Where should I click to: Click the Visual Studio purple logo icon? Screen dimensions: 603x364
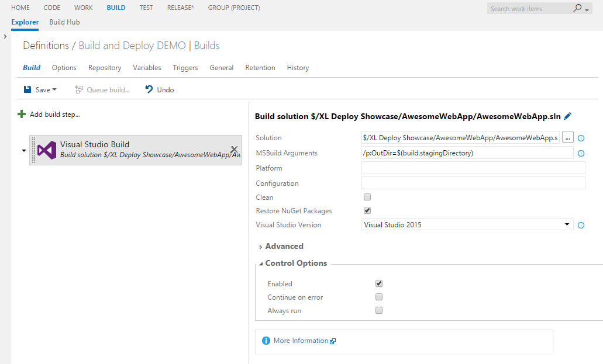pos(47,150)
